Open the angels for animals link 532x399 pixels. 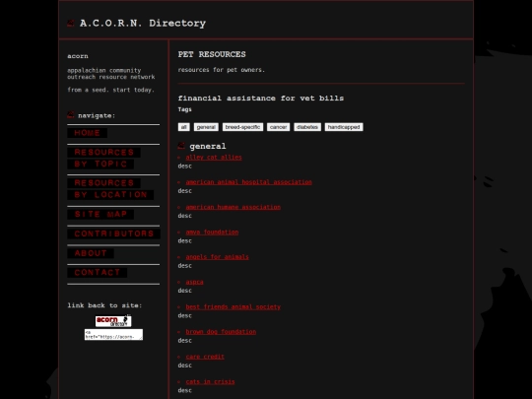217,257
